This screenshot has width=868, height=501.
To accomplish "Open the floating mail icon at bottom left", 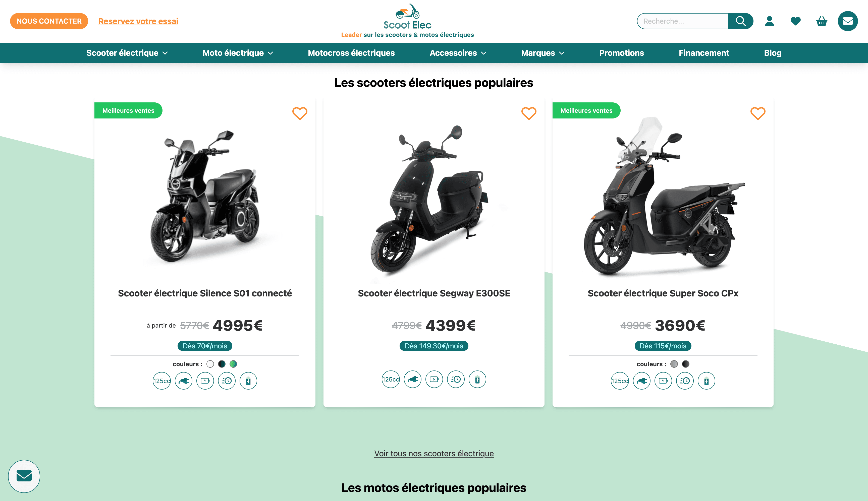I will [24, 476].
